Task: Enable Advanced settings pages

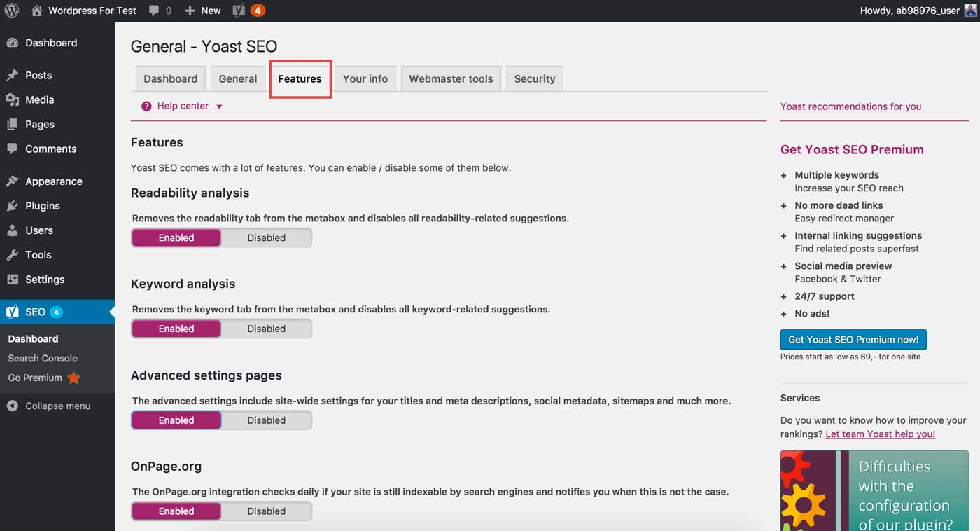Action: tap(176, 420)
